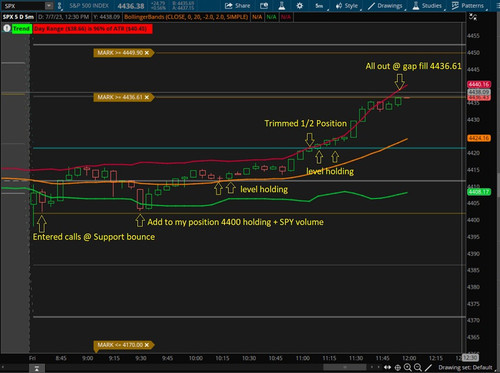Click the Y: 4438.09 readout
This screenshot has width=500, height=373.
[x=107, y=17]
